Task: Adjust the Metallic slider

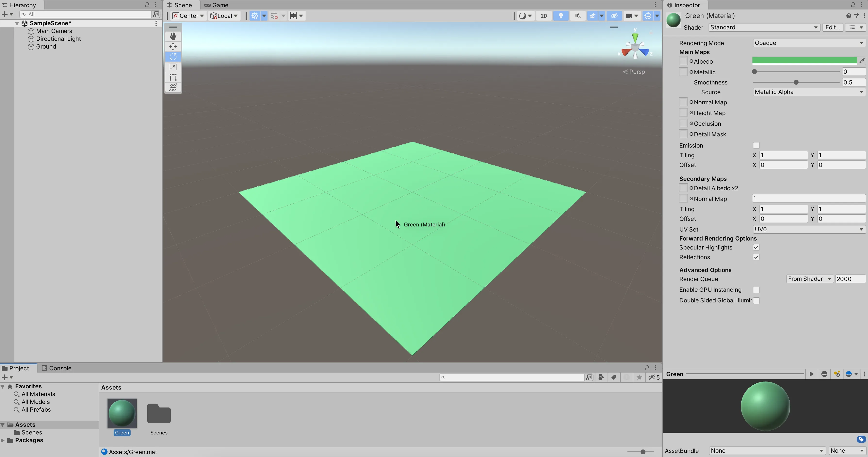Action: (796, 72)
